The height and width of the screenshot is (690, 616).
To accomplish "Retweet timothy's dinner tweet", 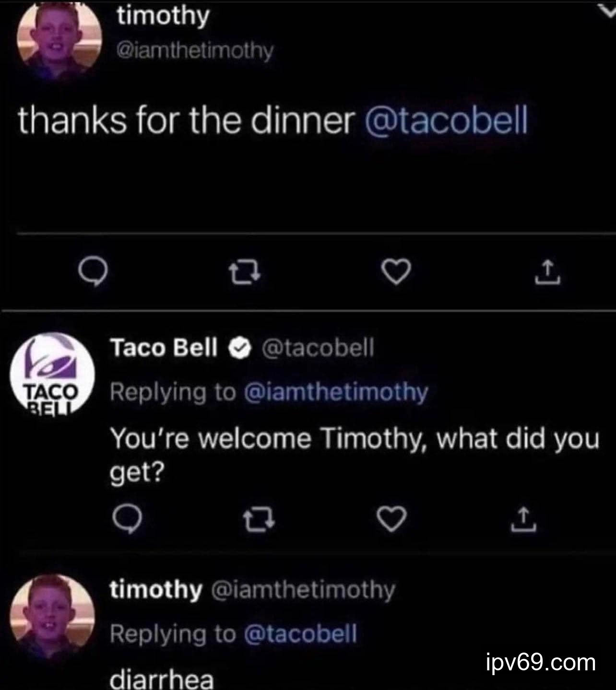I will coord(245,272).
